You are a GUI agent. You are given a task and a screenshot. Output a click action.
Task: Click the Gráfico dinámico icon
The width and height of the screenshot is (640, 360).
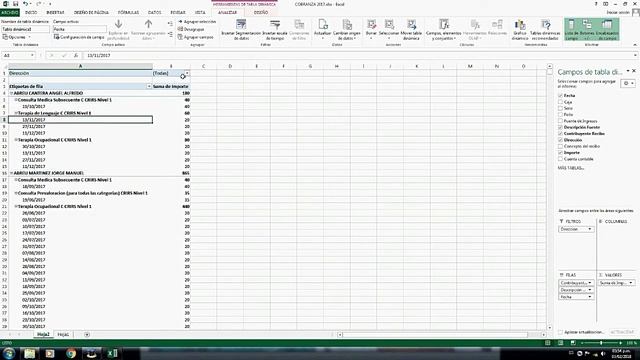(x=520, y=24)
